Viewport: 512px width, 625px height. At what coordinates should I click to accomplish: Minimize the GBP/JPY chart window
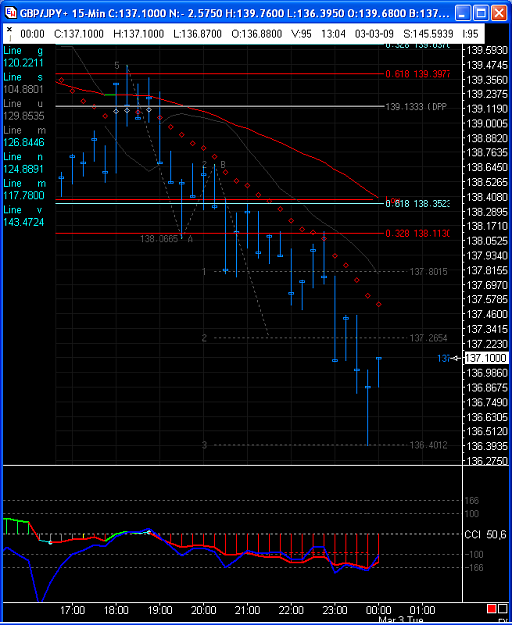pyautogui.click(x=462, y=13)
